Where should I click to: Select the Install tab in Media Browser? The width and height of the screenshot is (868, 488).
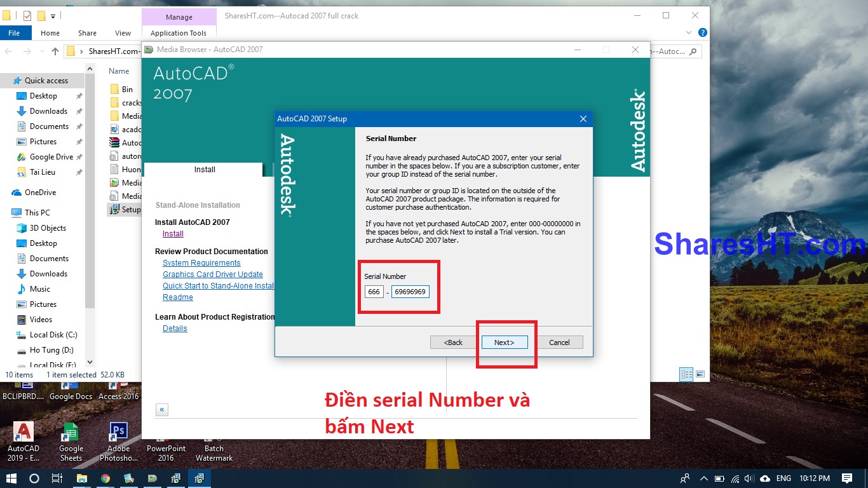[x=204, y=170]
